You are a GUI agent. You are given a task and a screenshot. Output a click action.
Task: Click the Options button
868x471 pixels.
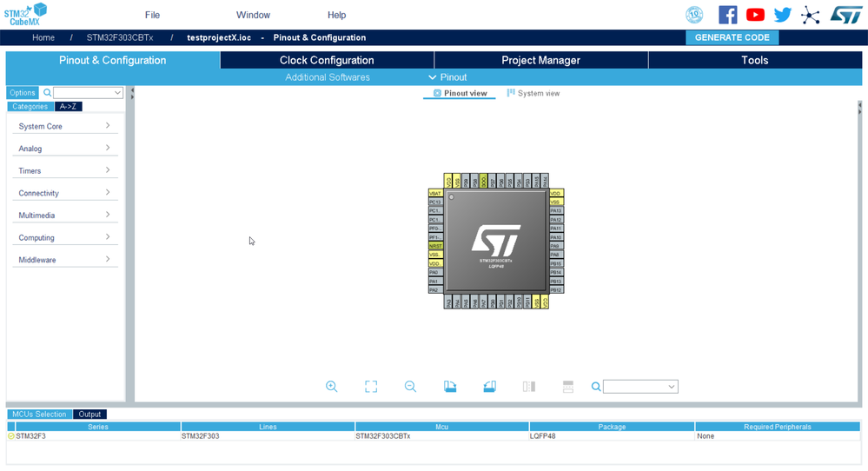click(22, 92)
